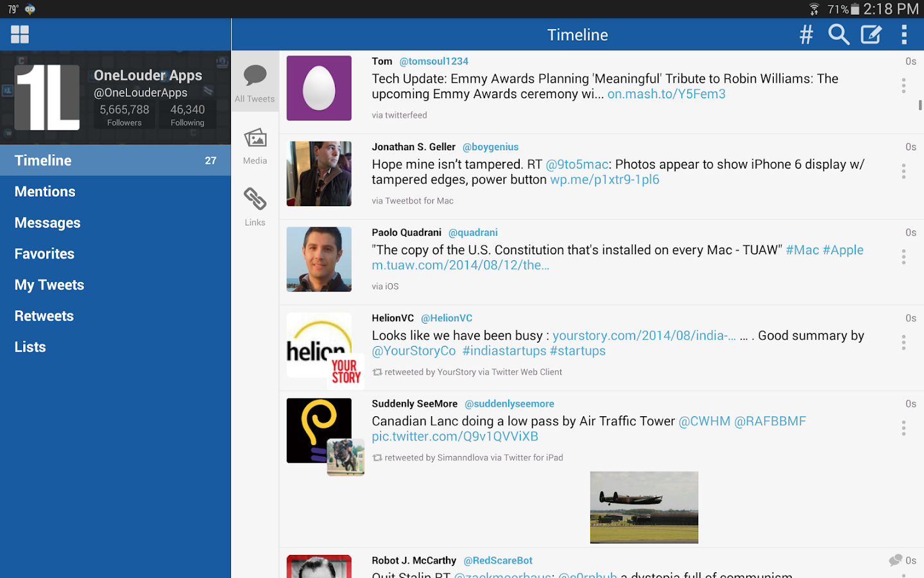The width and height of the screenshot is (924, 578).
Task: Tap Tom's egg avatar
Action: 319,88
